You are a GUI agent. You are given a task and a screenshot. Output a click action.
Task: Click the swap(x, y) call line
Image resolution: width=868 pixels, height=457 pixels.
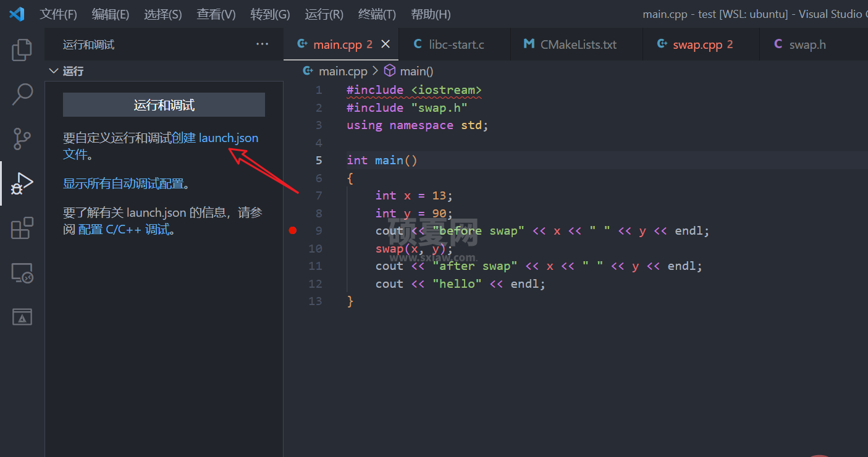click(x=414, y=249)
